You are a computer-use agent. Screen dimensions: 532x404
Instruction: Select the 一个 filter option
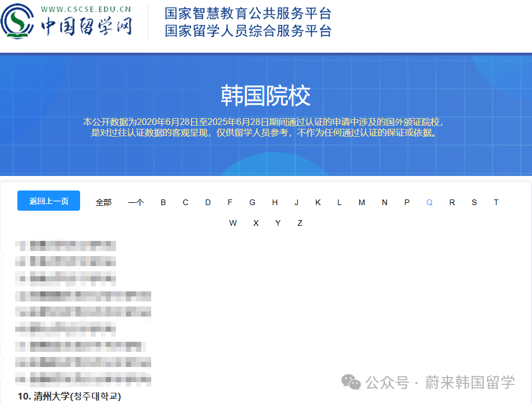click(136, 202)
